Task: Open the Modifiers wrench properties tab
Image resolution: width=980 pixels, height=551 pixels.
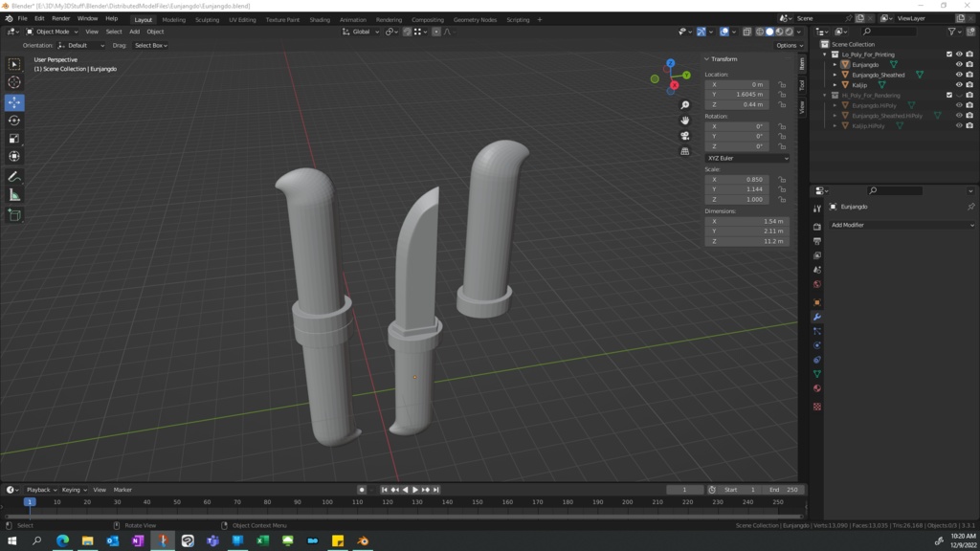Action: coord(817,317)
